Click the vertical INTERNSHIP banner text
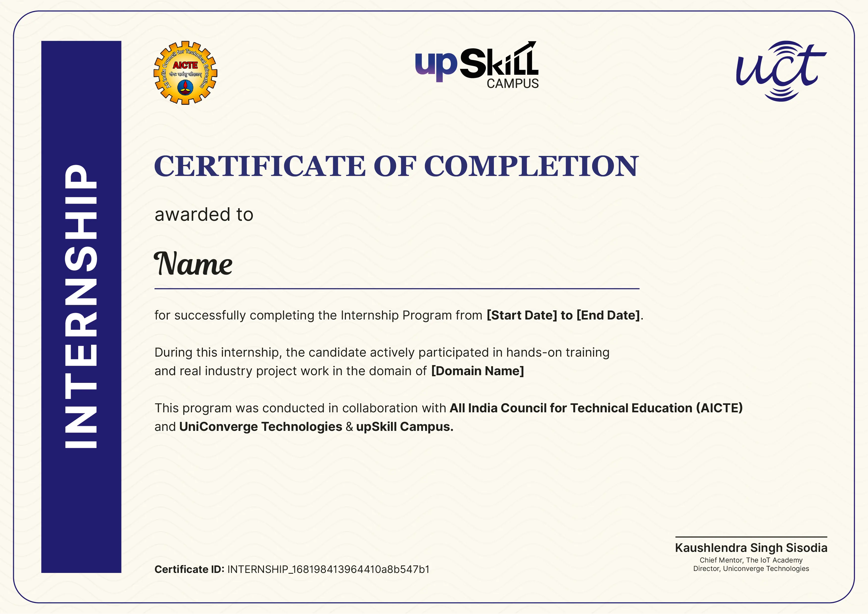Image resolution: width=868 pixels, height=614 pixels. (x=81, y=306)
